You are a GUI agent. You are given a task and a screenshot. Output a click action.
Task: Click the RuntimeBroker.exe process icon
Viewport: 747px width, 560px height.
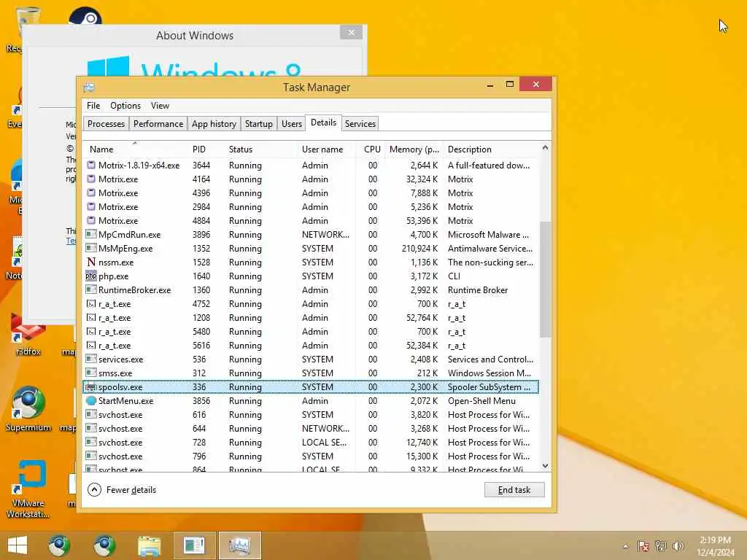(x=91, y=289)
